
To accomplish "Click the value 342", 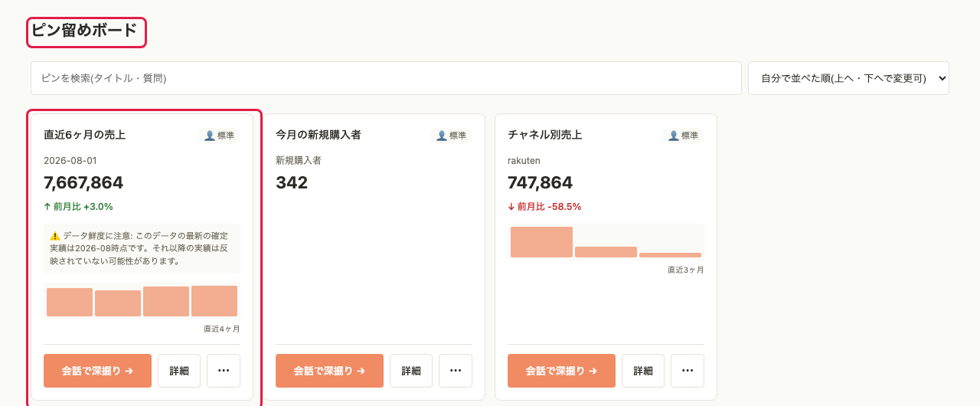I will pos(292,183).
